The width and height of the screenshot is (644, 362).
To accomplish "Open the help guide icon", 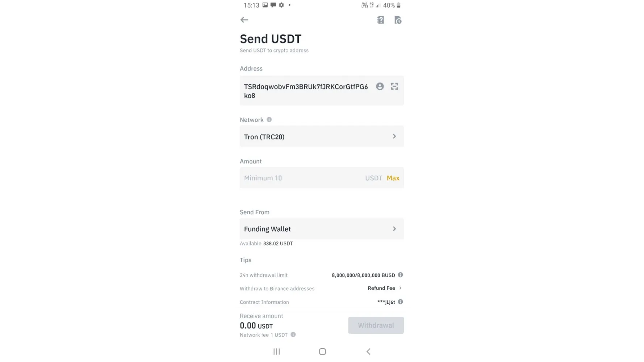I will pyautogui.click(x=380, y=20).
